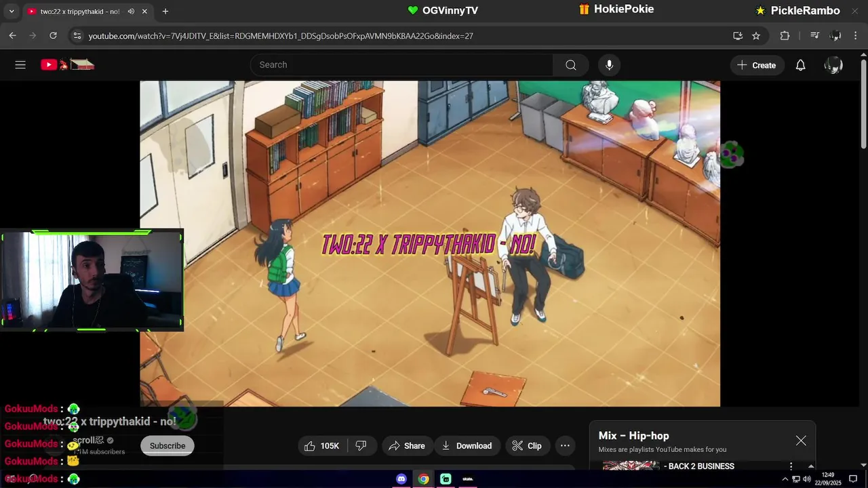The image size is (868, 488).
Task: Go forward to the next page
Action: tap(33, 36)
